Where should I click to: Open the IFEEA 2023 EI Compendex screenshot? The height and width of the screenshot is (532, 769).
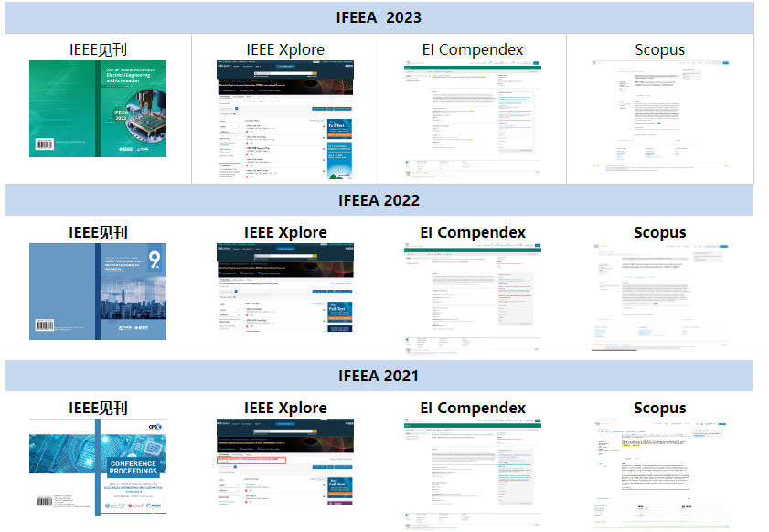[473, 119]
